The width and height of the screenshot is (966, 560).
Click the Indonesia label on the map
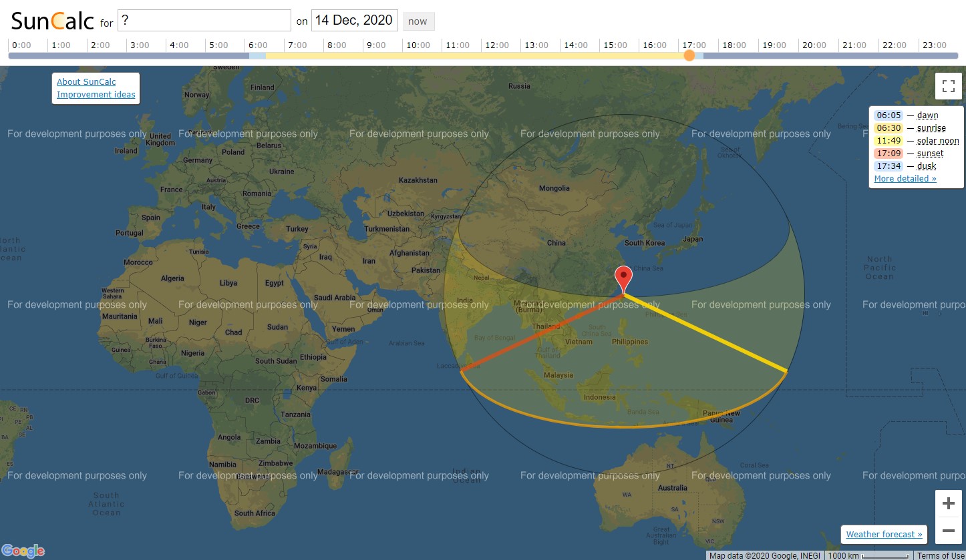coord(599,397)
